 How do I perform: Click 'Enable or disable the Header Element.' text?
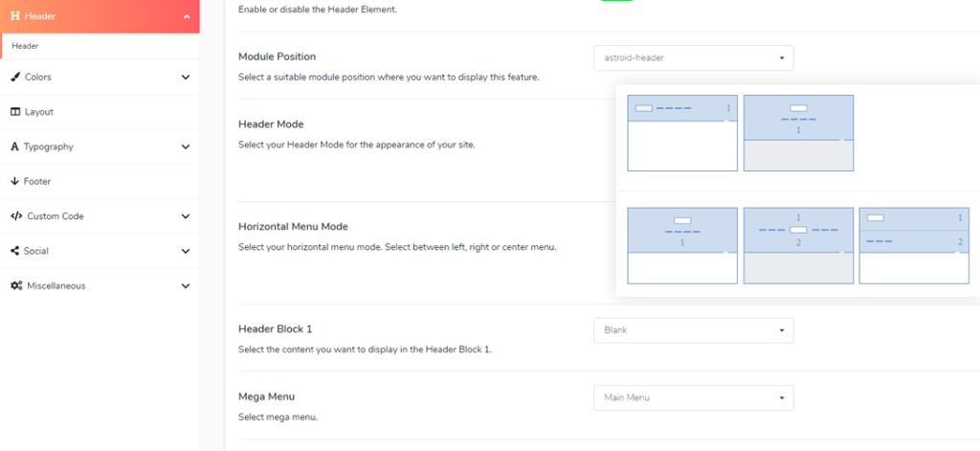[318, 10]
